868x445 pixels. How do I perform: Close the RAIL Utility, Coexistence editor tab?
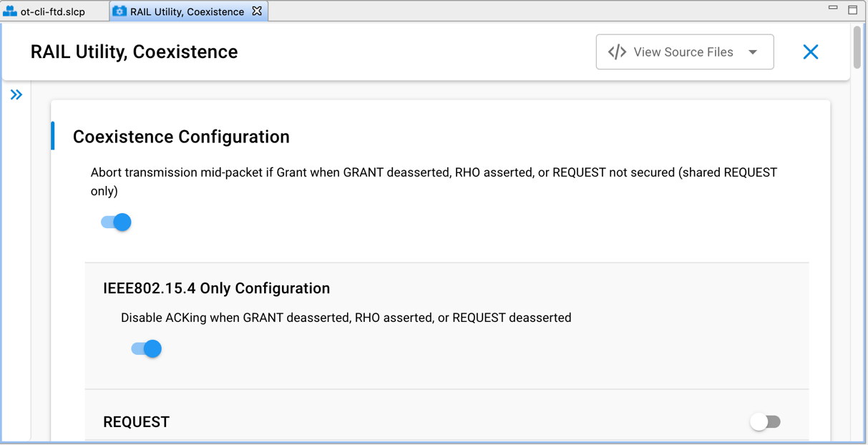click(257, 11)
